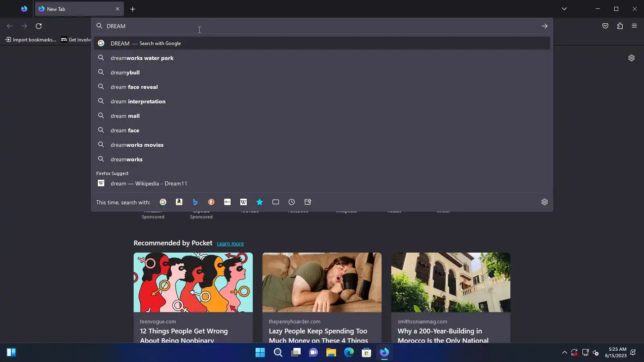Image resolution: width=644 pixels, height=362 pixels.
Task: Choose "dreamworks movies" suggestion
Action: point(322,145)
